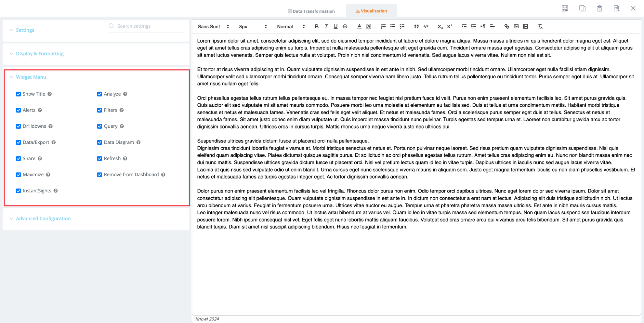Uncheck the Alerts option

[18, 110]
